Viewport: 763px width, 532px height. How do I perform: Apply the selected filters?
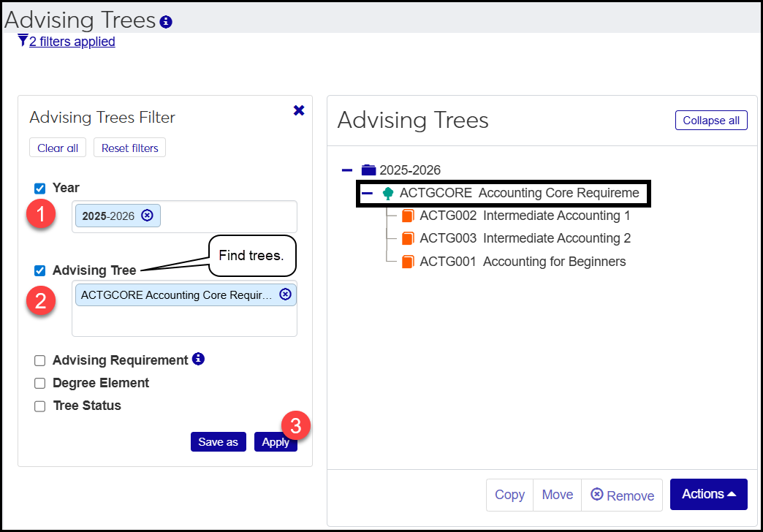pyautogui.click(x=276, y=442)
